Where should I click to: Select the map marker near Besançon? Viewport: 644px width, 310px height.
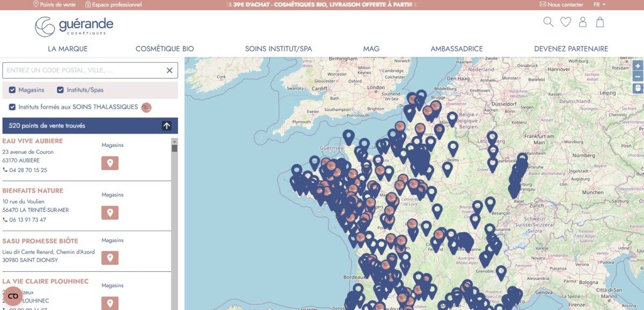point(489,203)
